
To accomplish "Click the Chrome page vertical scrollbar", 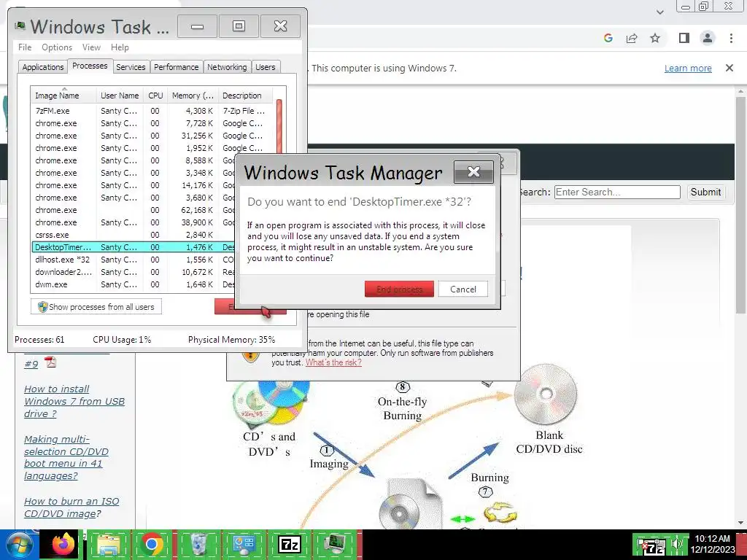I will tap(740, 205).
